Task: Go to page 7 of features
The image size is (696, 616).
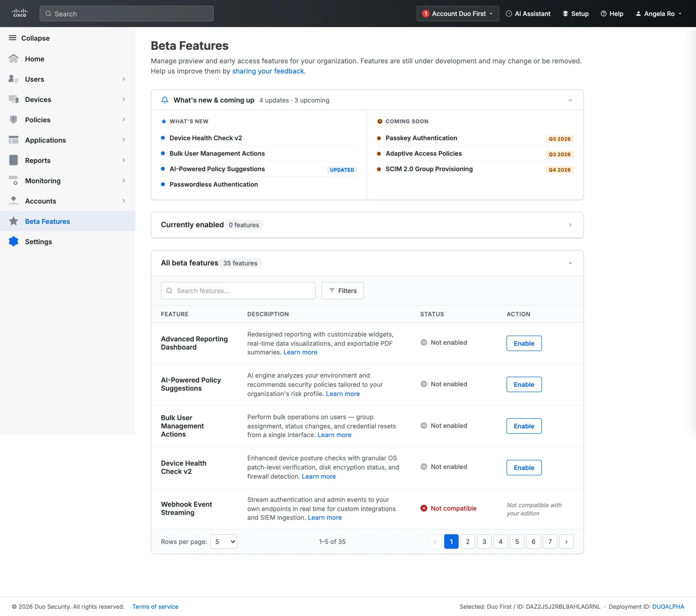Action: tap(550, 542)
